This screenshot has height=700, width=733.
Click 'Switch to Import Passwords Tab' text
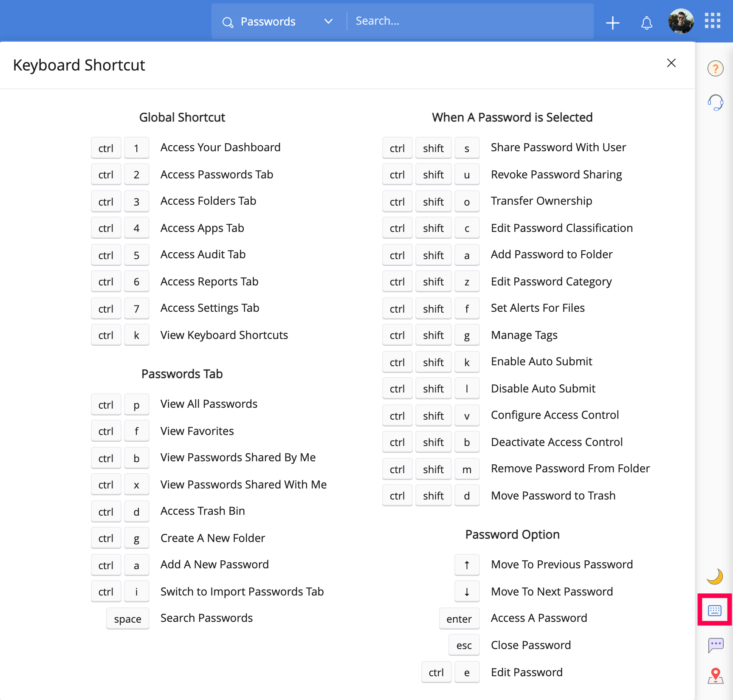click(242, 592)
